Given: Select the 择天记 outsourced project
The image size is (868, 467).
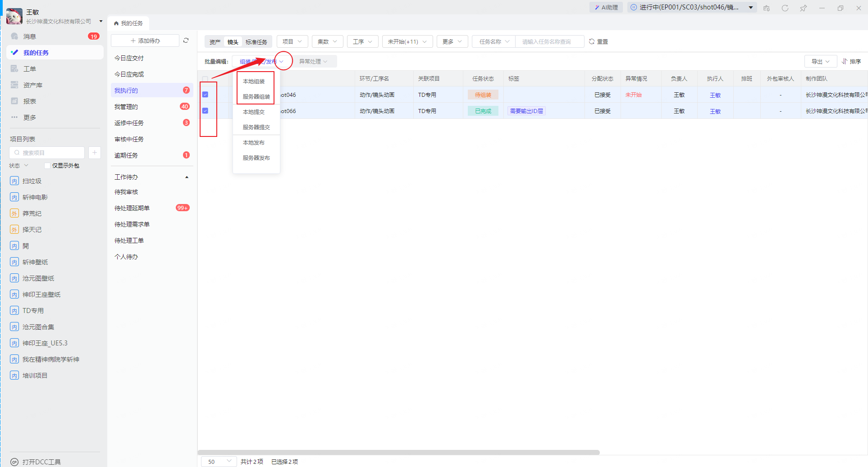Looking at the screenshot, I should pyautogui.click(x=32, y=230).
